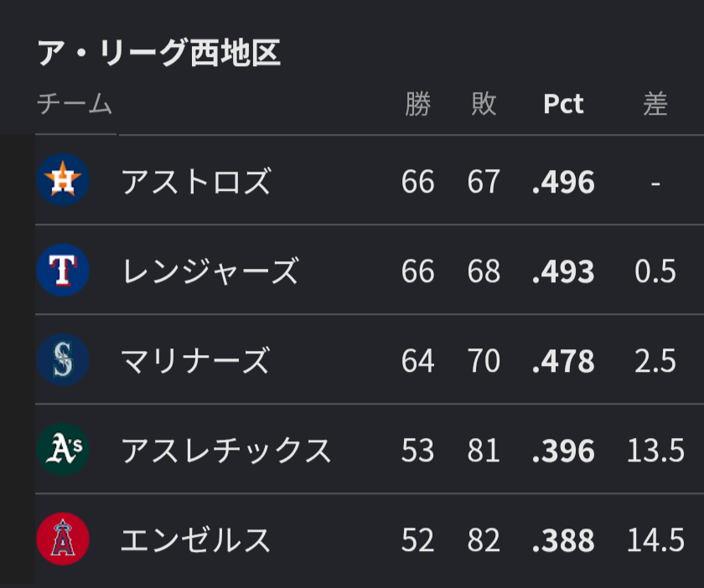Select the 敗 losses column header
Screen dimensions: 704x588
484,104
